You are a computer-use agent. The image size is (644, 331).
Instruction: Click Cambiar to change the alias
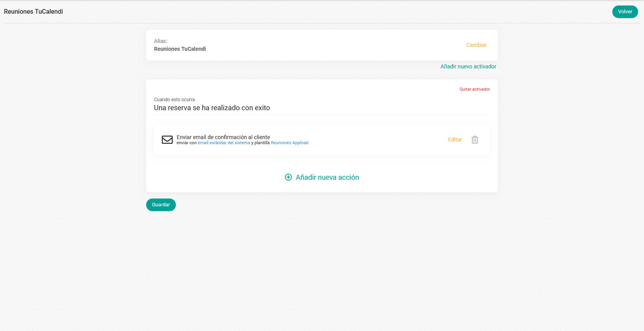(x=476, y=45)
